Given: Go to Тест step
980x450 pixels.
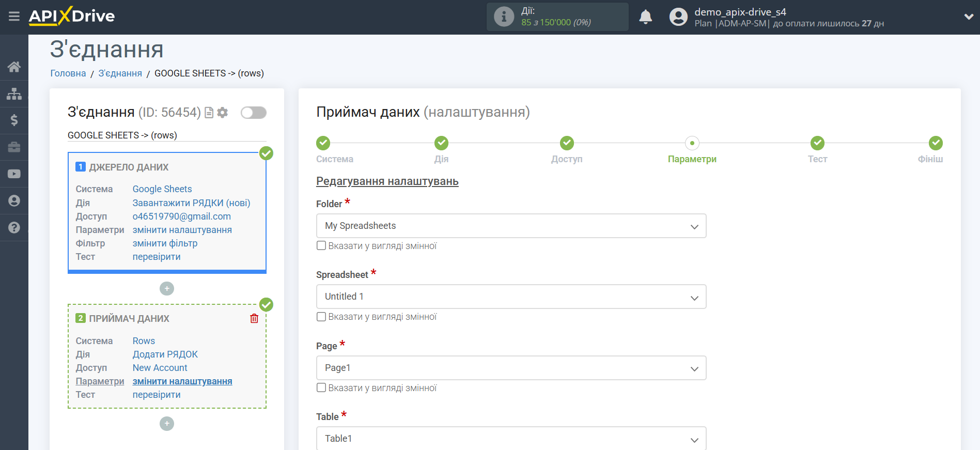Looking at the screenshot, I should [817, 143].
